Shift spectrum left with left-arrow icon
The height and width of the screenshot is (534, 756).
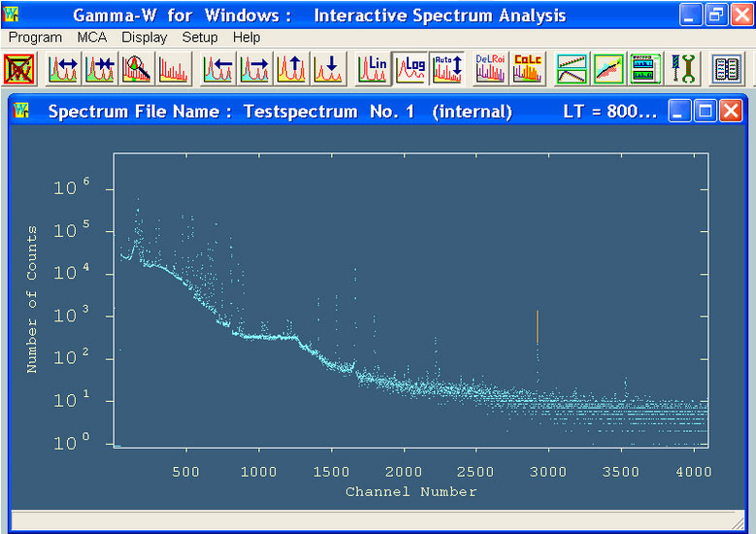[x=218, y=69]
